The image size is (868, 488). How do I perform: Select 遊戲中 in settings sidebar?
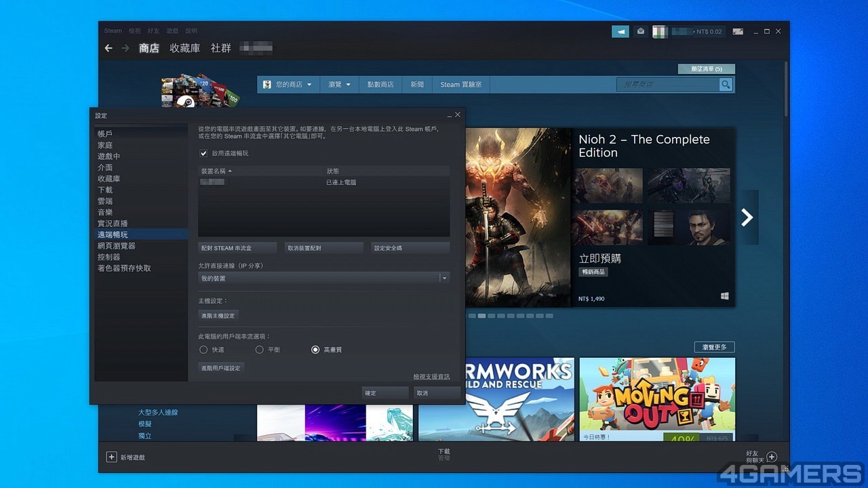tap(141, 157)
